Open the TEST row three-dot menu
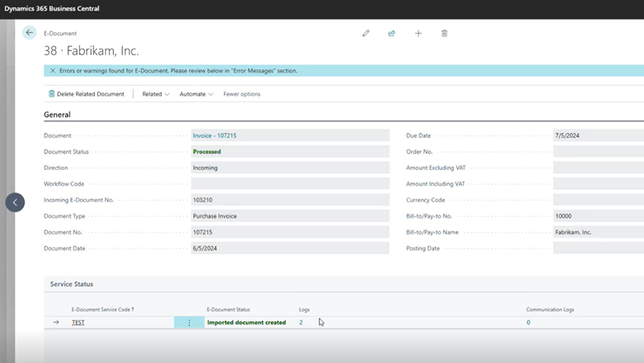This screenshot has width=644, height=363. (x=189, y=323)
